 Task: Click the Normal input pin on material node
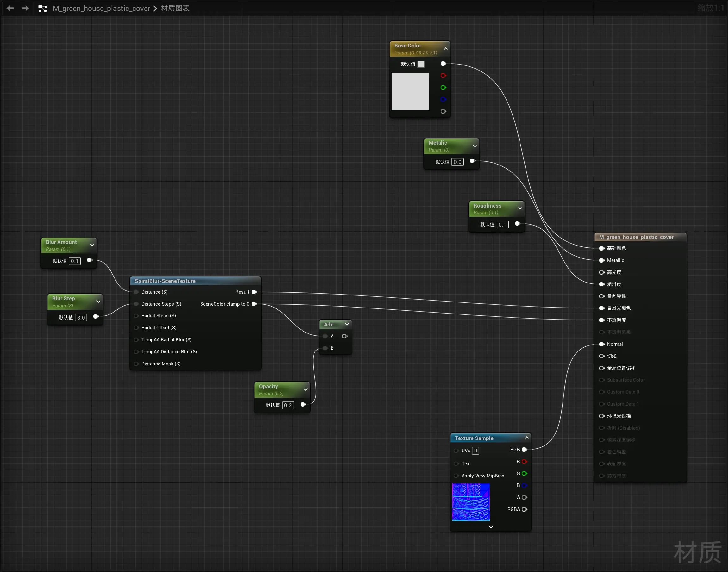click(602, 344)
